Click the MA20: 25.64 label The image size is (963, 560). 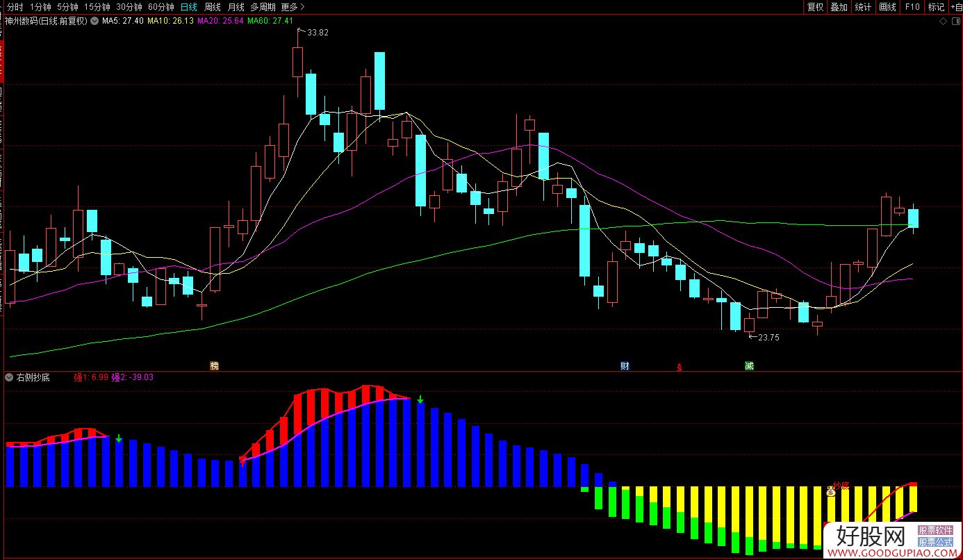[x=220, y=21]
